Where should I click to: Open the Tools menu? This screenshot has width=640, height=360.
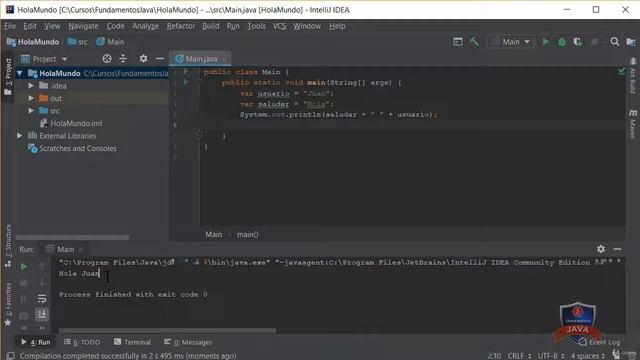click(256, 26)
